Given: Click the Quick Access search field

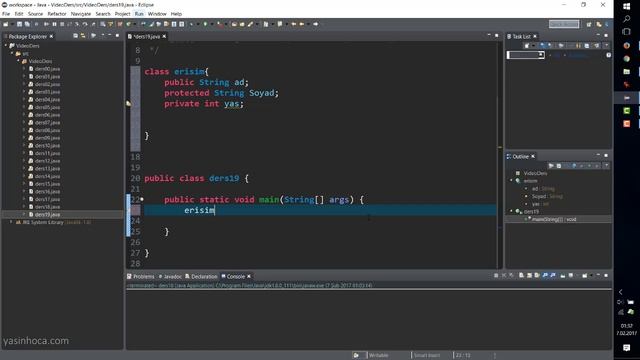Looking at the screenshot, I should (564, 24).
